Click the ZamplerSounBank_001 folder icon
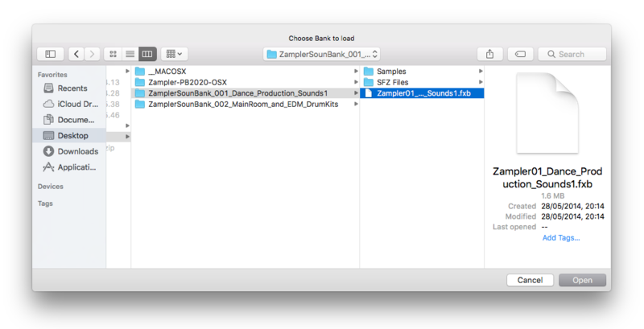Screen dimensions: 644x329 140,93
